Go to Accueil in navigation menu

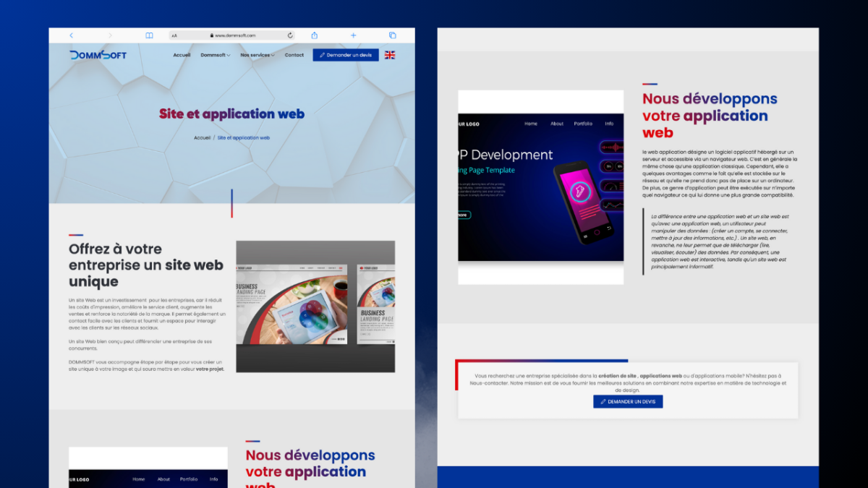point(182,55)
